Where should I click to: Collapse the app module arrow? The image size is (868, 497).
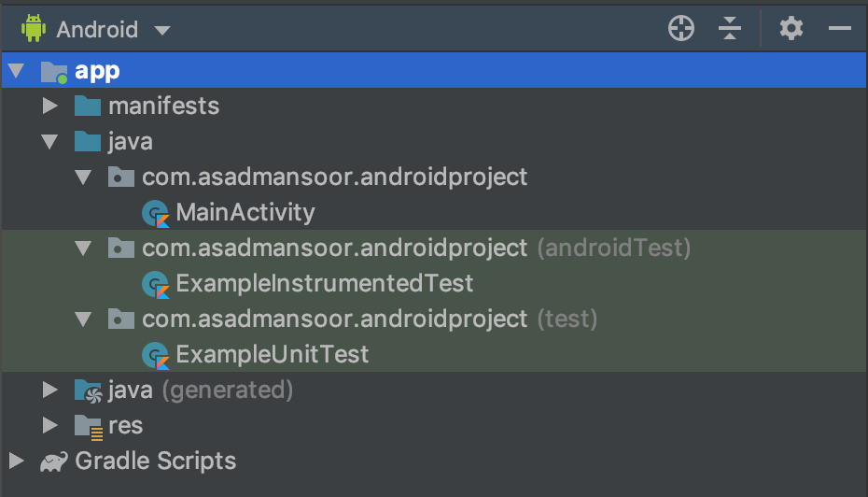click(16, 71)
